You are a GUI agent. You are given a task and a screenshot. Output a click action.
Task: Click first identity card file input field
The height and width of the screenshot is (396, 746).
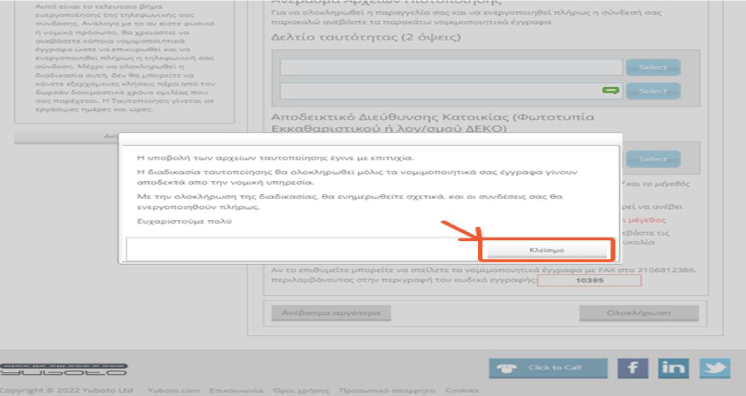click(451, 68)
